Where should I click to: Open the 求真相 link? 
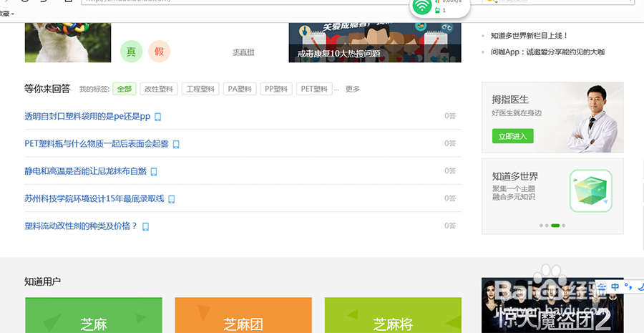tap(243, 52)
